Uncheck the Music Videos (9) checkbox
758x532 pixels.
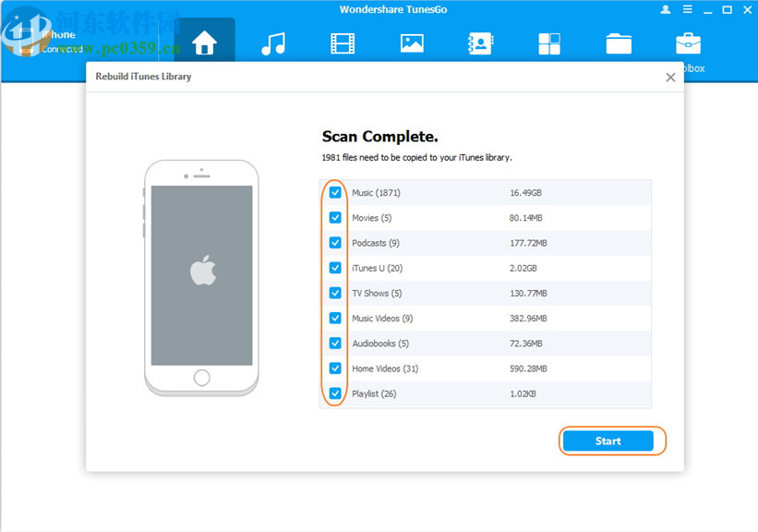click(335, 319)
